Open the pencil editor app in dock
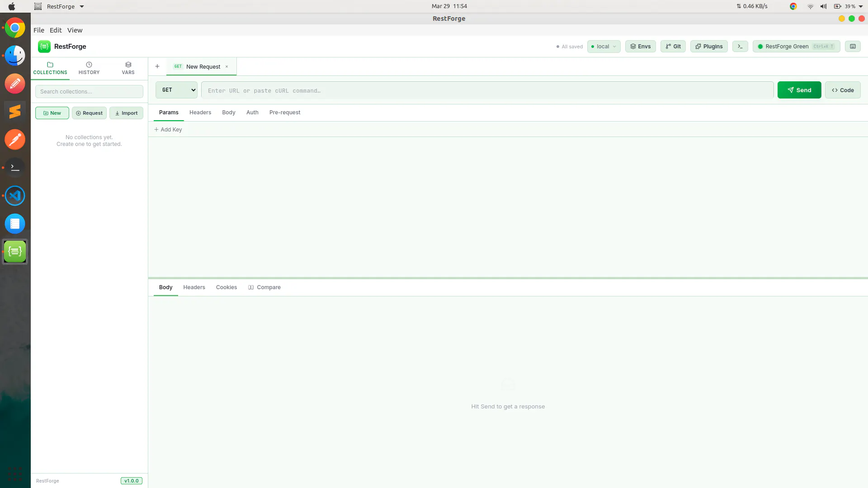The width and height of the screenshot is (868, 488). coord(15,84)
